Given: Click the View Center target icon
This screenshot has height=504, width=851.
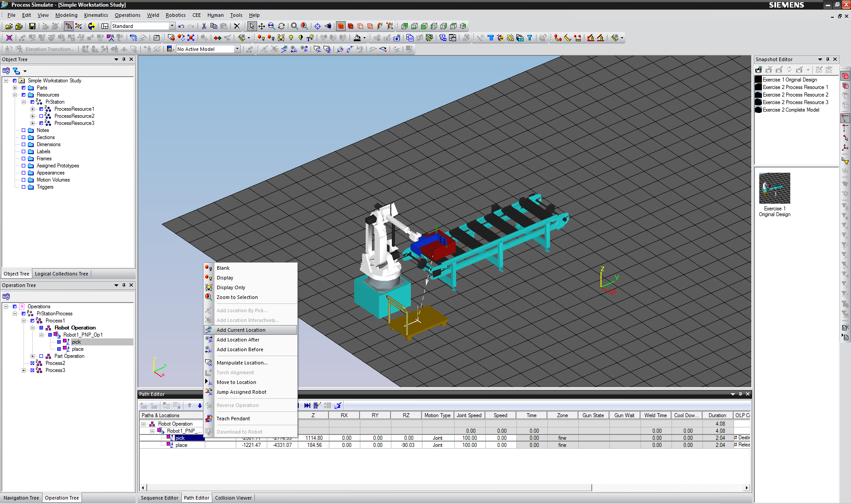Looking at the screenshot, I should [x=317, y=26].
